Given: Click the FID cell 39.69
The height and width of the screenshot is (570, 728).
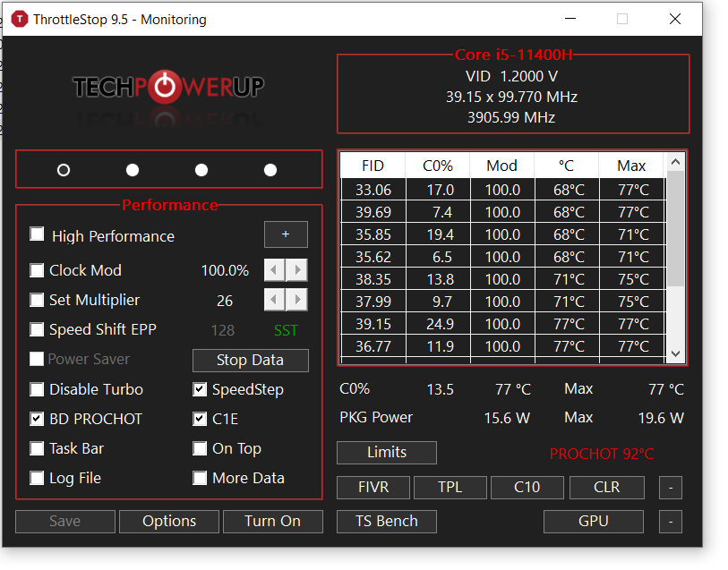Looking at the screenshot, I should tap(373, 212).
